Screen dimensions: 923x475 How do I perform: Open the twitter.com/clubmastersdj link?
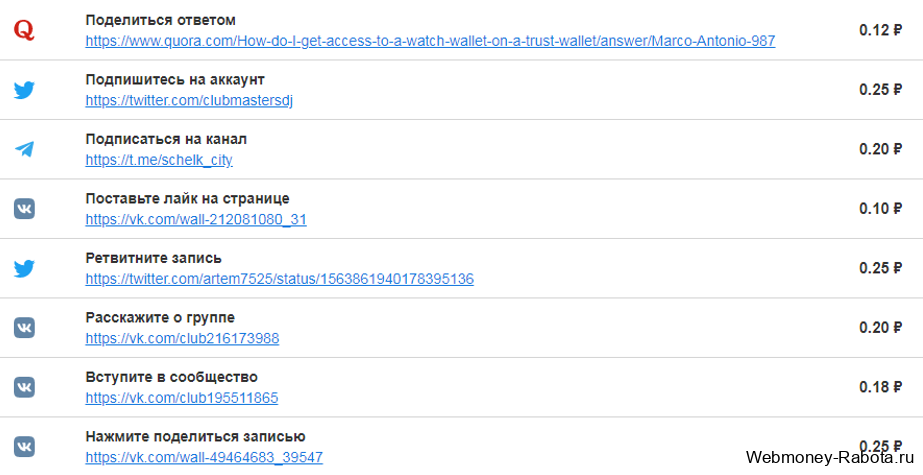pyautogui.click(x=189, y=101)
